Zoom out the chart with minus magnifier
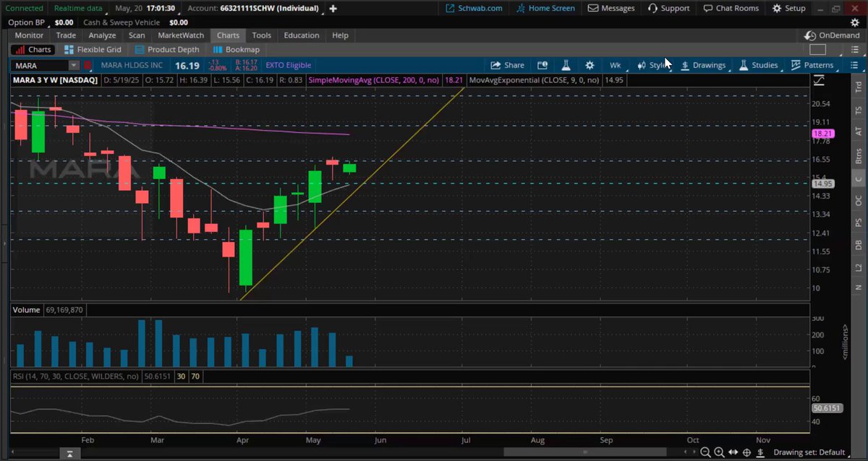Viewport: 868px width, 461px height. pos(707,452)
